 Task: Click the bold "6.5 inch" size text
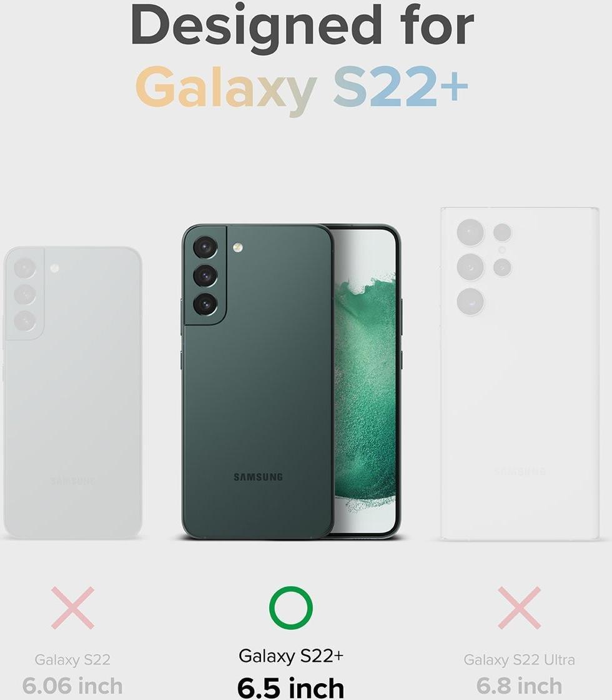(291, 688)
